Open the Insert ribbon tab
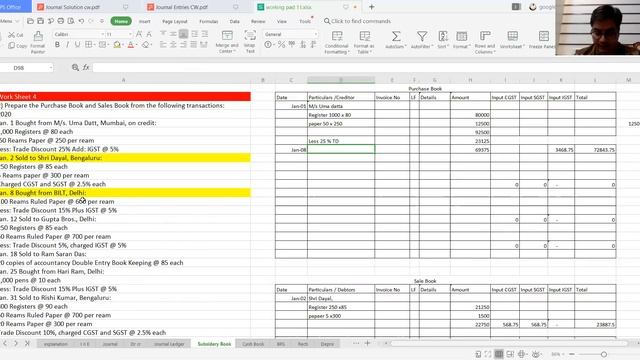640x360 pixels. [144, 21]
